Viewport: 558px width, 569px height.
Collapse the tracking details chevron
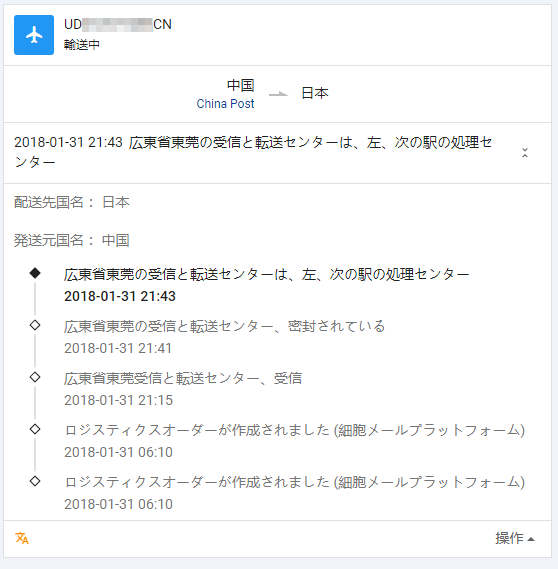click(525, 153)
